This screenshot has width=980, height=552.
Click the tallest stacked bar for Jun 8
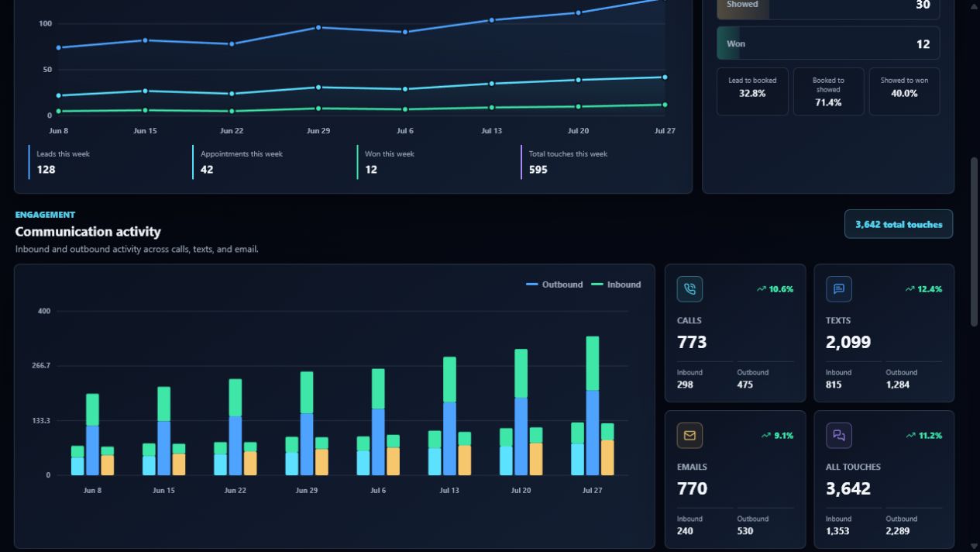coord(92,434)
